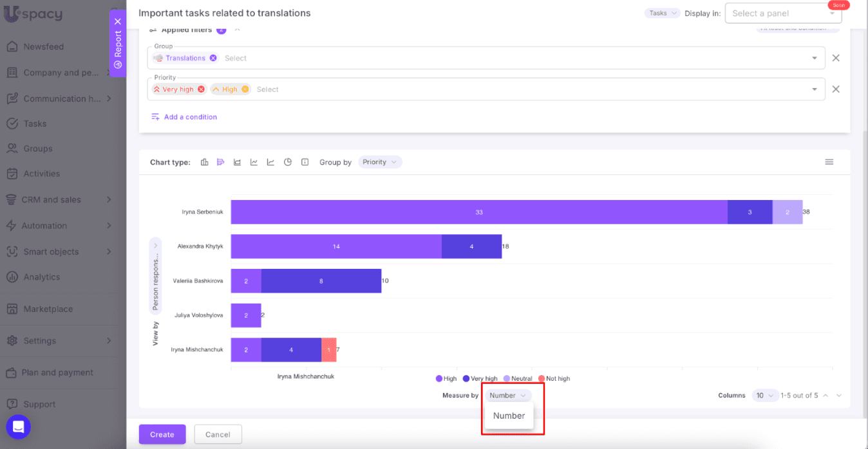Click the Tasks checkmark sidebar icon
The width and height of the screenshot is (868, 449).
(x=12, y=124)
